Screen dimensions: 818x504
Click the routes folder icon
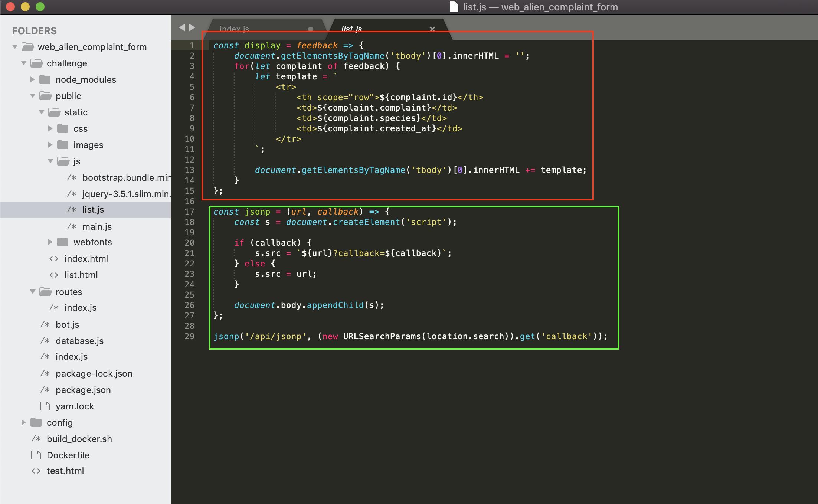click(45, 292)
